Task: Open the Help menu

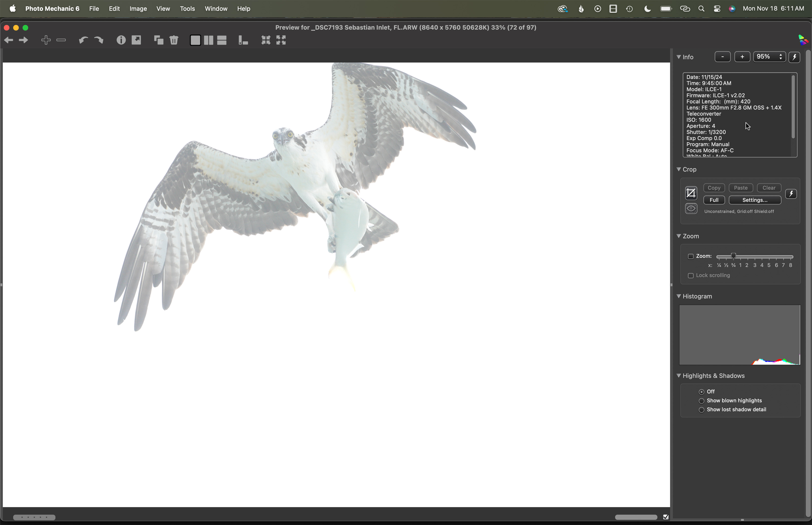Action: point(244,9)
